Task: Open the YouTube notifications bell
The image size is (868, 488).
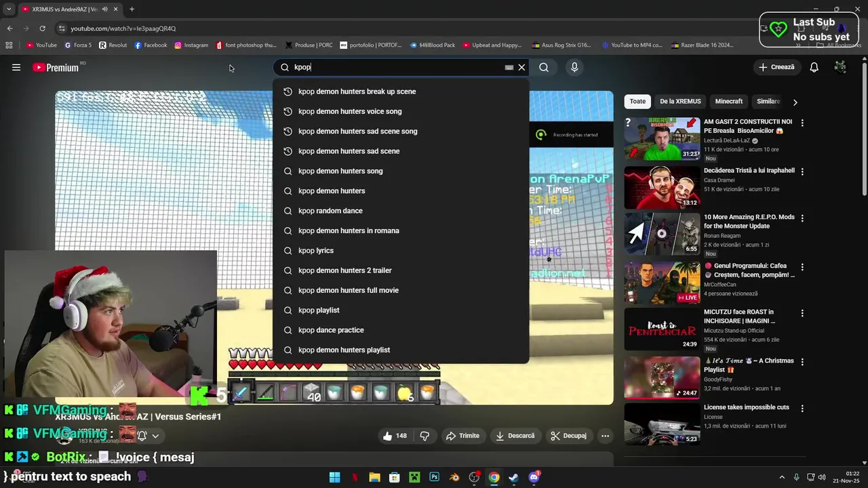Action: click(x=814, y=67)
